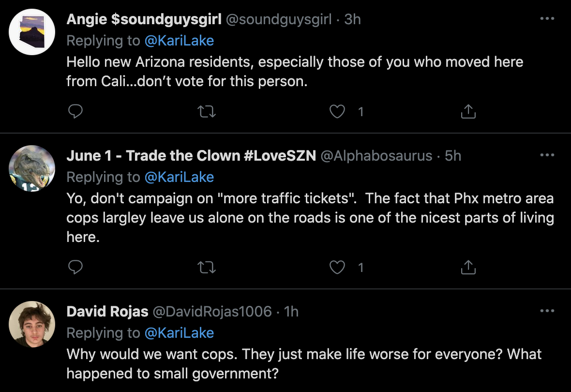Retweet Angie $soundguysgirl's tweet

pyautogui.click(x=207, y=111)
